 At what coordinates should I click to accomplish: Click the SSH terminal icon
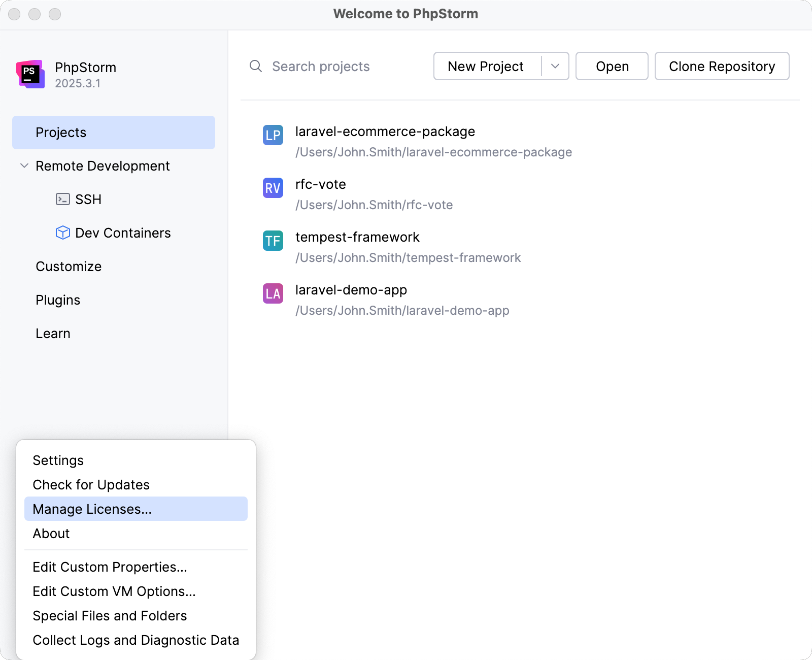[62, 199]
